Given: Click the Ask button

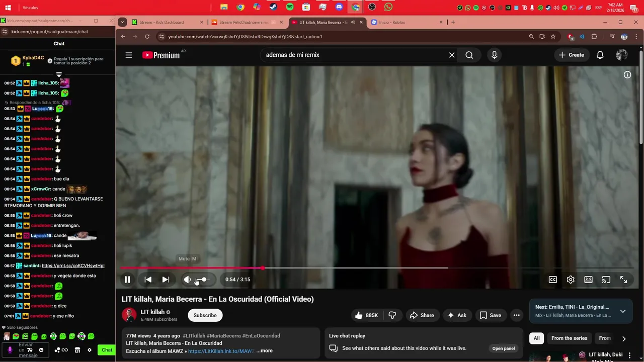Looking at the screenshot, I should click(457, 315).
